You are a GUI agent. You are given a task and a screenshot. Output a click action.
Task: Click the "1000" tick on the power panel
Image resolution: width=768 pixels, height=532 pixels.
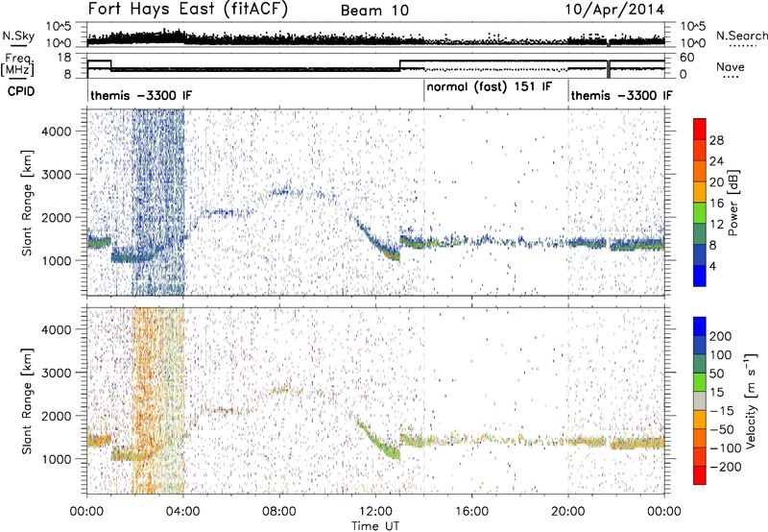coord(56,260)
